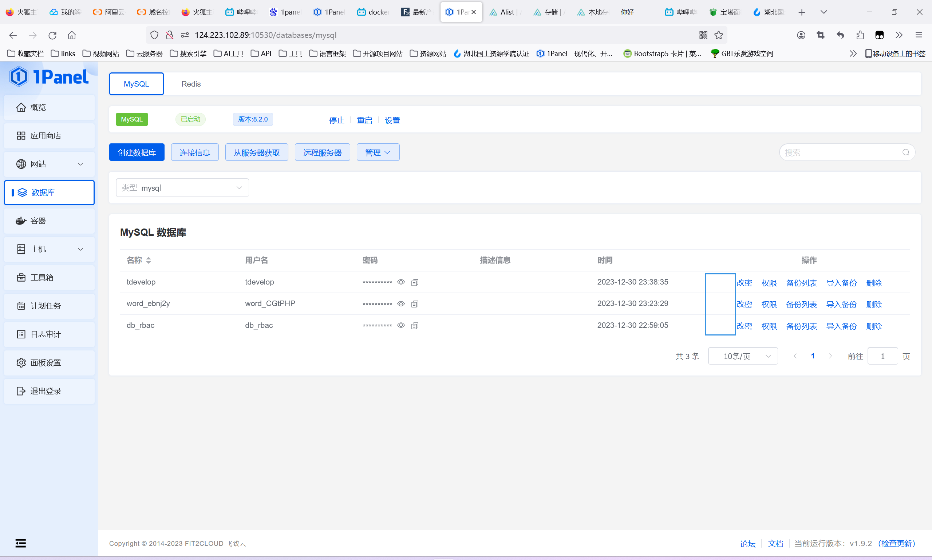Open 论坛 forum link
Image resolution: width=932 pixels, height=560 pixels.
tap(747, 544)
